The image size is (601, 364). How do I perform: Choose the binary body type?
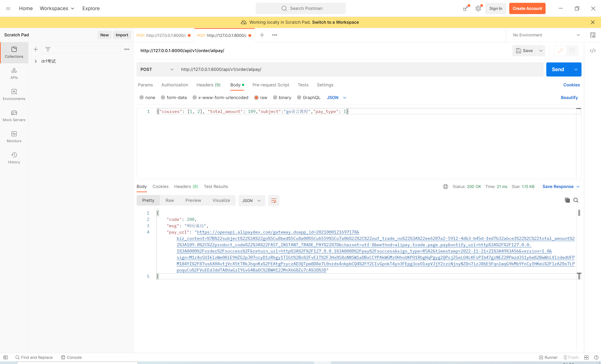point(275,98)
